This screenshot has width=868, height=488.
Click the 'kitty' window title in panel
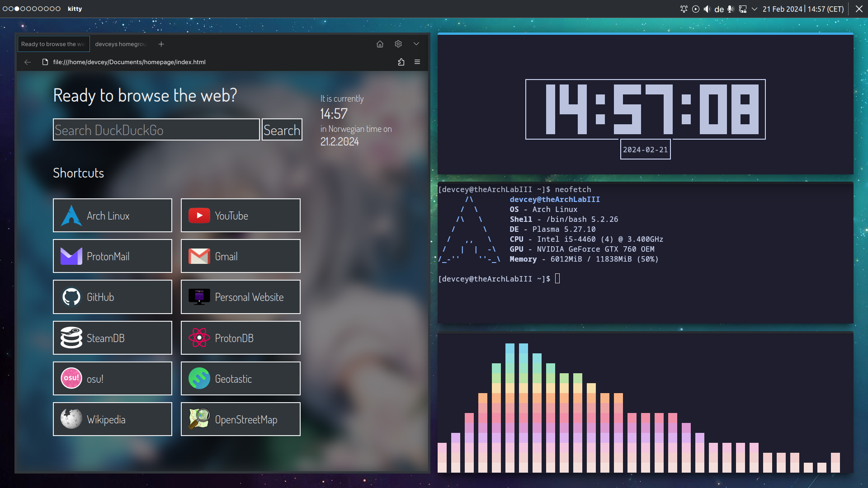(75, 9)
